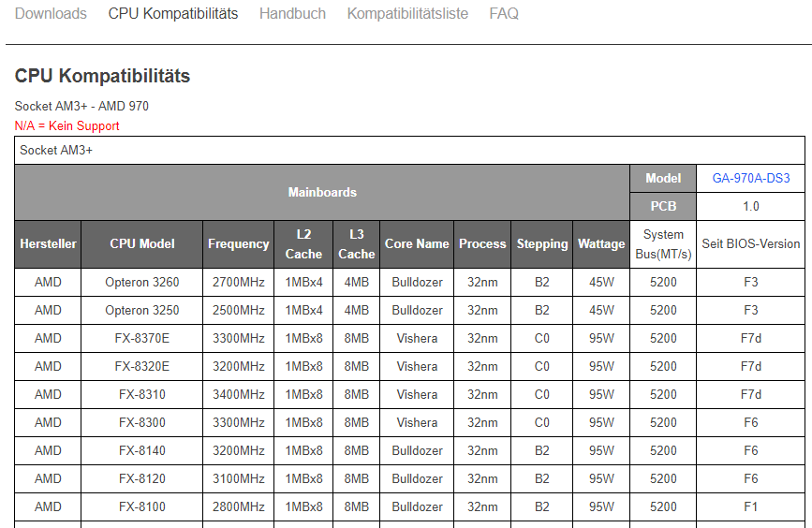Click the Frequency column header

pyautogui.click(x=238, y=243)
